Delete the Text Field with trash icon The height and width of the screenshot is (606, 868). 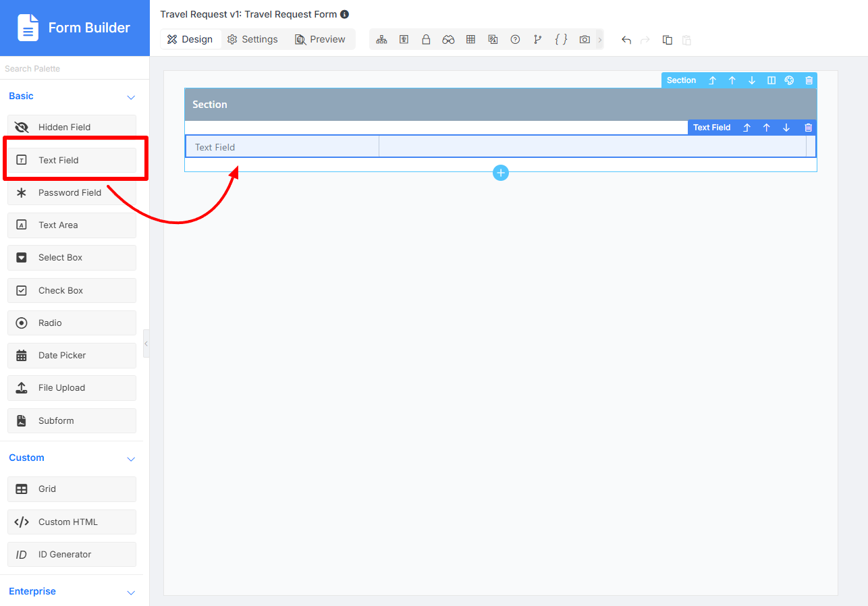click(x=808, y=128)
